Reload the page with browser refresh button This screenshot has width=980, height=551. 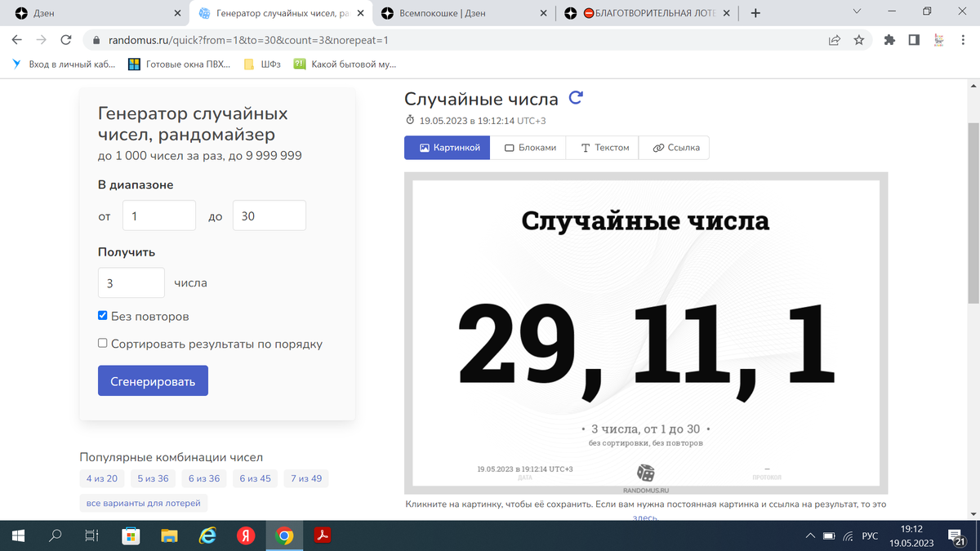coord(66,39)
